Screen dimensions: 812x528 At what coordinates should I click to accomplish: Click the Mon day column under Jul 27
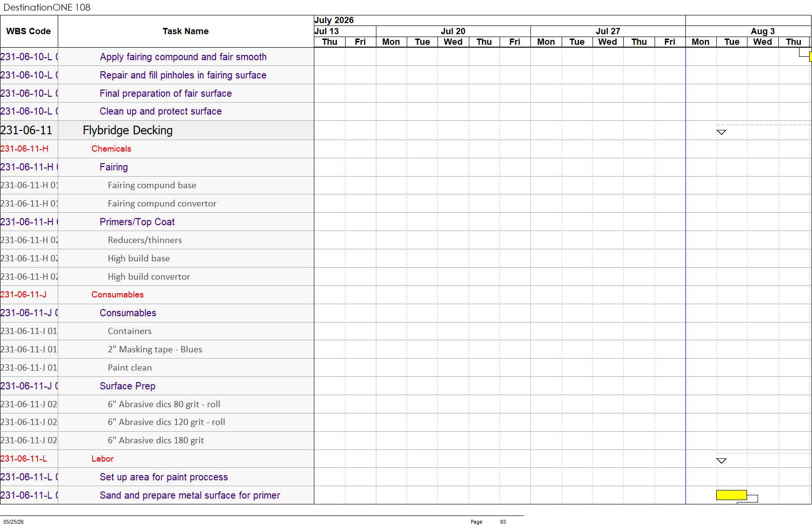pos(546,42)
